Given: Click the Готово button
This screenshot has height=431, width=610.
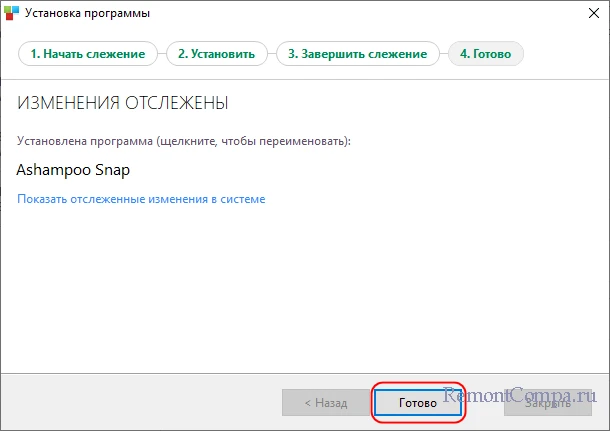Looking at the screenshot, I should coord(418,403).
